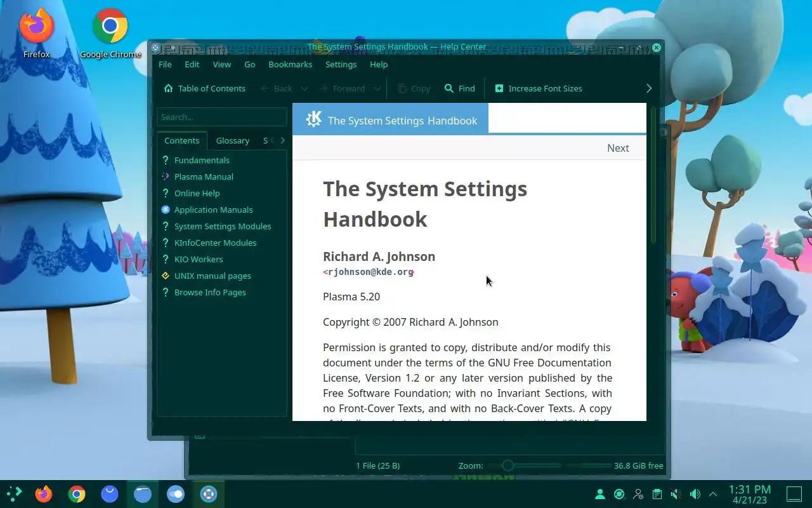Select Plasma Manual in contents tree
Screen dimensions: 812x508
(204, 177)
